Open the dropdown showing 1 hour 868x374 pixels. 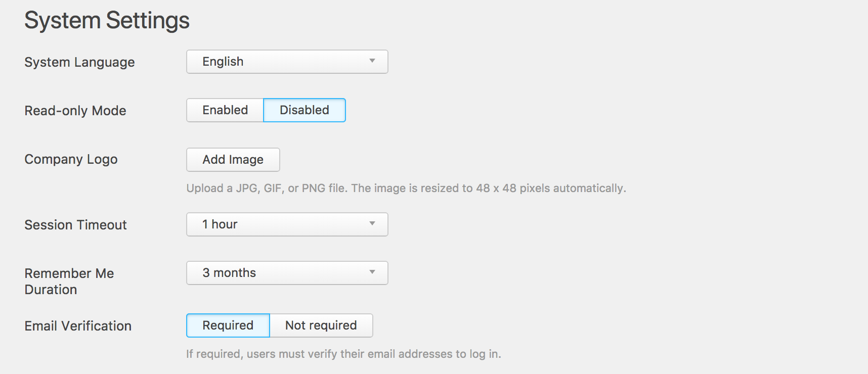(278, 224)
